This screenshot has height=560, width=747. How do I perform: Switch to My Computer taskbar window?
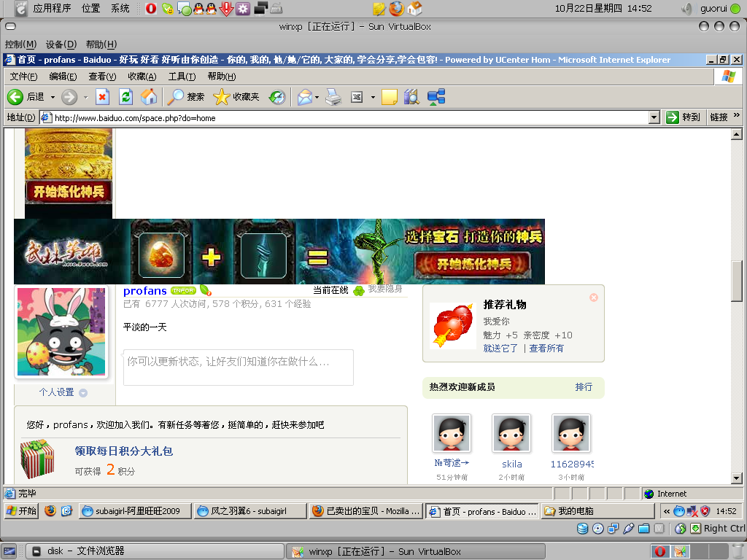coord(598,511)
